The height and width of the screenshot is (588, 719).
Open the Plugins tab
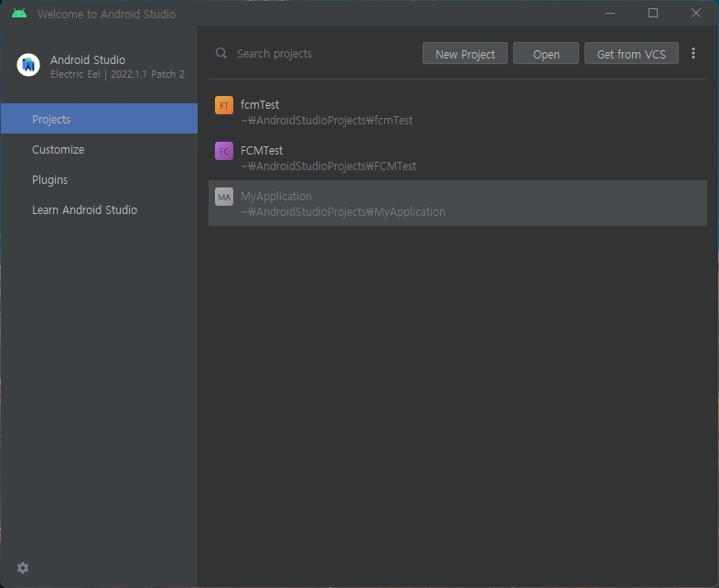tap(99, 179)
